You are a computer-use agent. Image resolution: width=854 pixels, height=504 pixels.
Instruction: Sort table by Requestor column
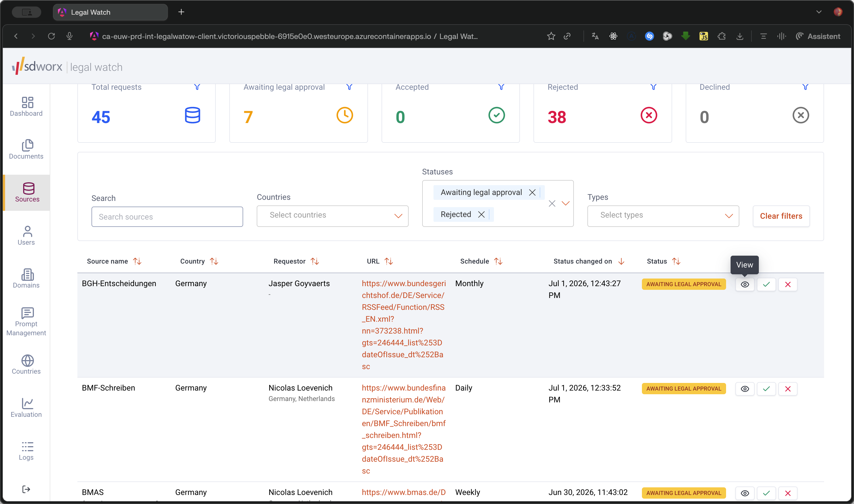click(x=315, y=261)
